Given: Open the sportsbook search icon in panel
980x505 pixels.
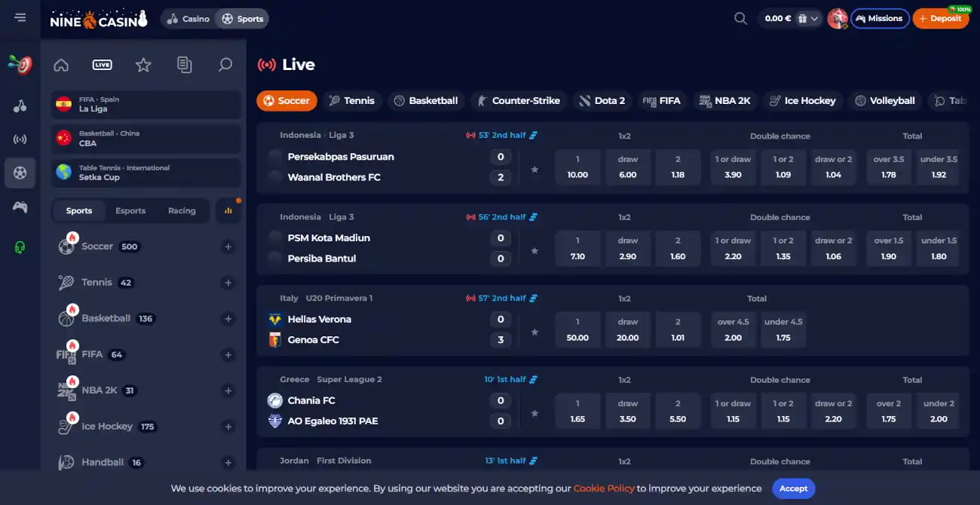Looking at the screenshot, I should (x=225, y=66).
